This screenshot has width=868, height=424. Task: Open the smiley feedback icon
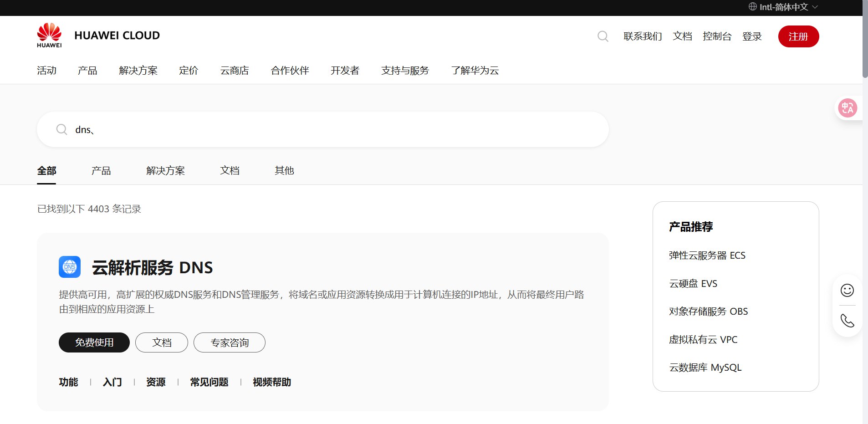click(x=847, y=291)
